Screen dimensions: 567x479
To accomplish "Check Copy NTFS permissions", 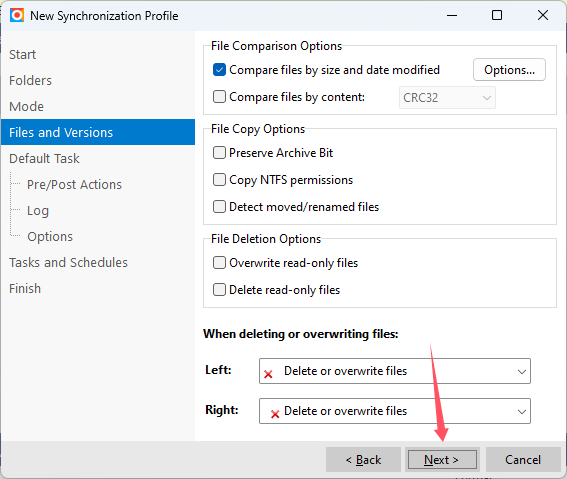I will point(219,180).
